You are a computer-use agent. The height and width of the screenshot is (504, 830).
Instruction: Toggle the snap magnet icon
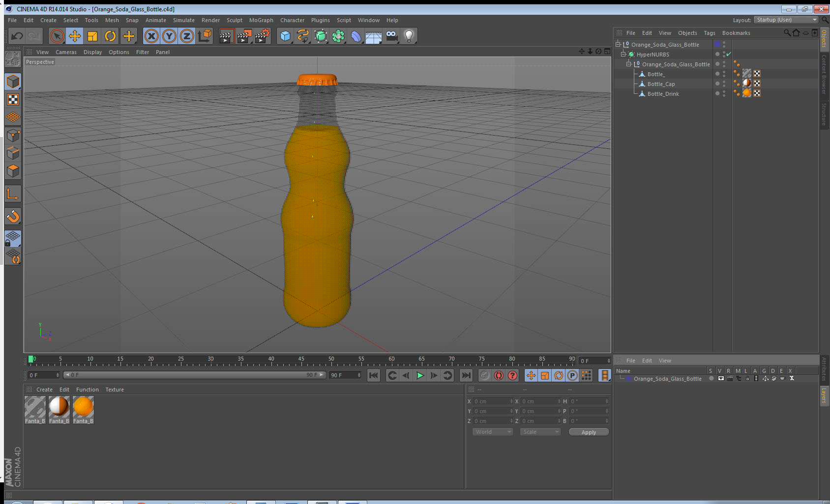click(13, 216)
